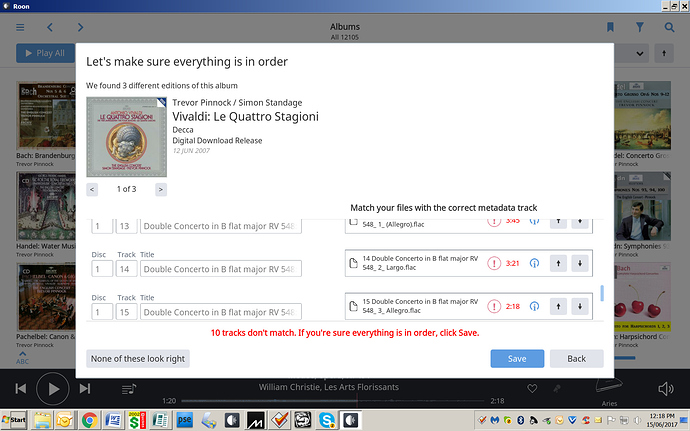The width and height of the screenshot is (690, 431).
Task: Click the sort direction up-arrow button
Action: pyautogui.click(x=664, y=53)
